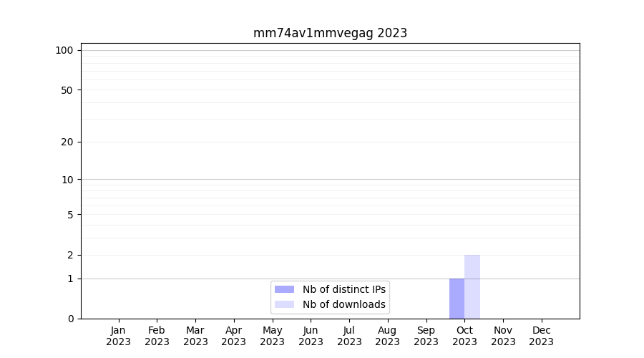Select the 'Nb of distinct IPs' legend label

(343, 289)
